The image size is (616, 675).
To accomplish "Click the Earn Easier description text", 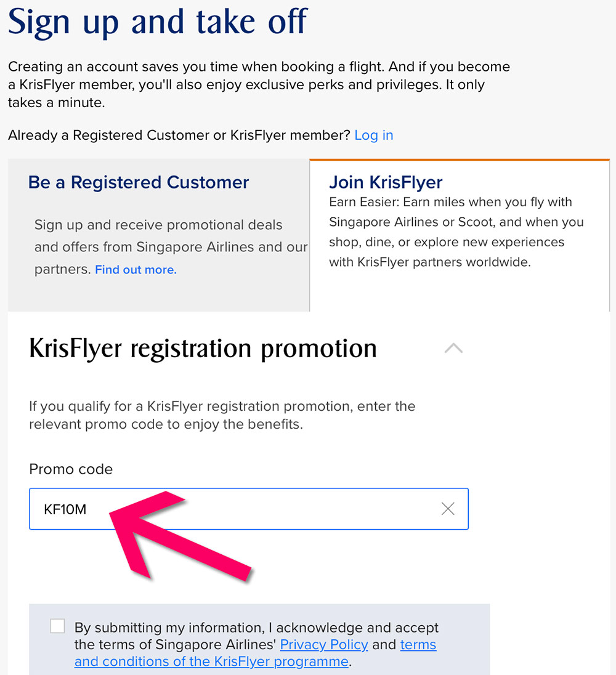I will click(456, 232).
